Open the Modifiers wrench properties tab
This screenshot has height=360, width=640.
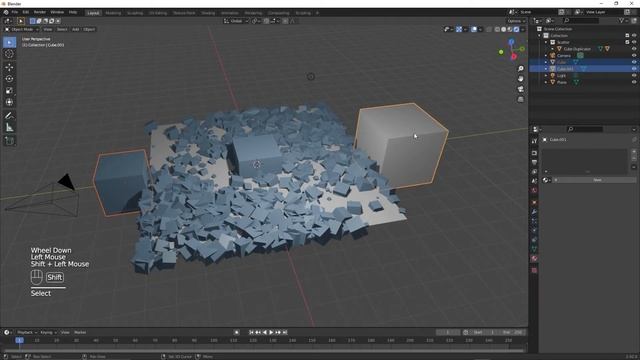tap(534, 212)
